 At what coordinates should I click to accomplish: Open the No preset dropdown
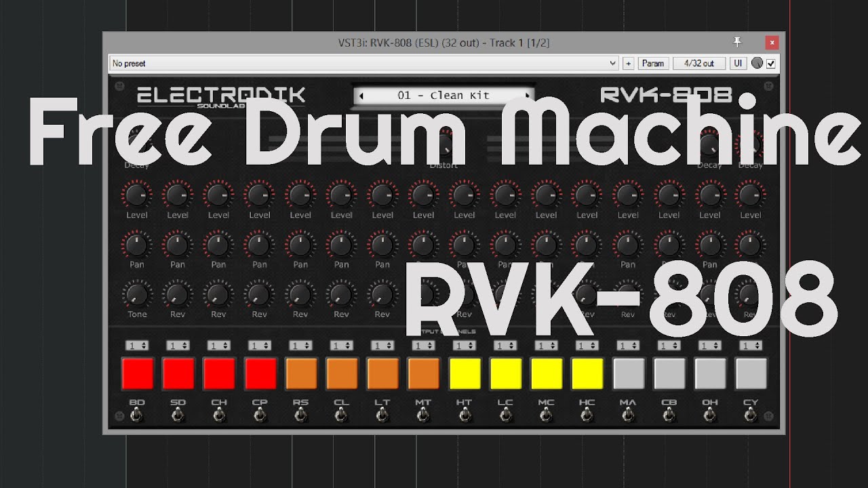coord(364,63)
